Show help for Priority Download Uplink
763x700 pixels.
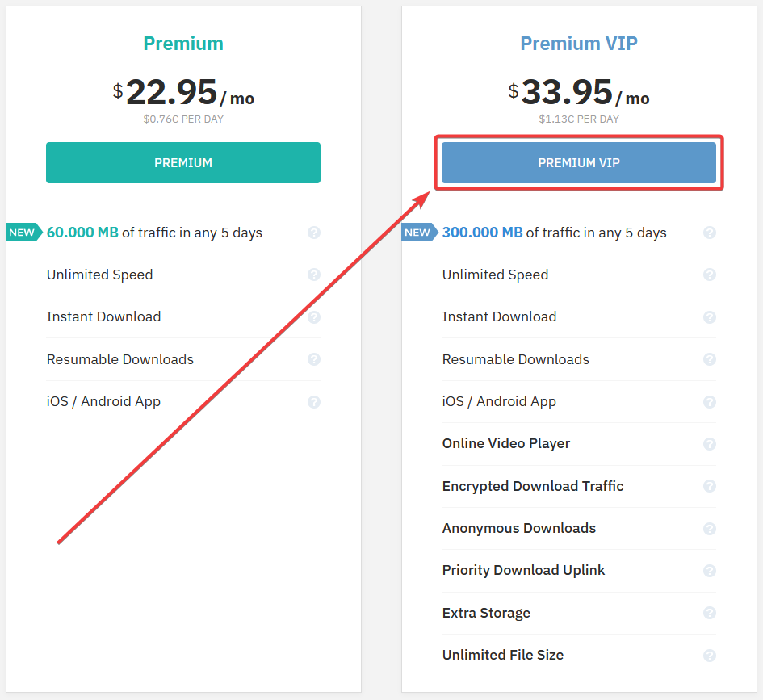(710, 571)
